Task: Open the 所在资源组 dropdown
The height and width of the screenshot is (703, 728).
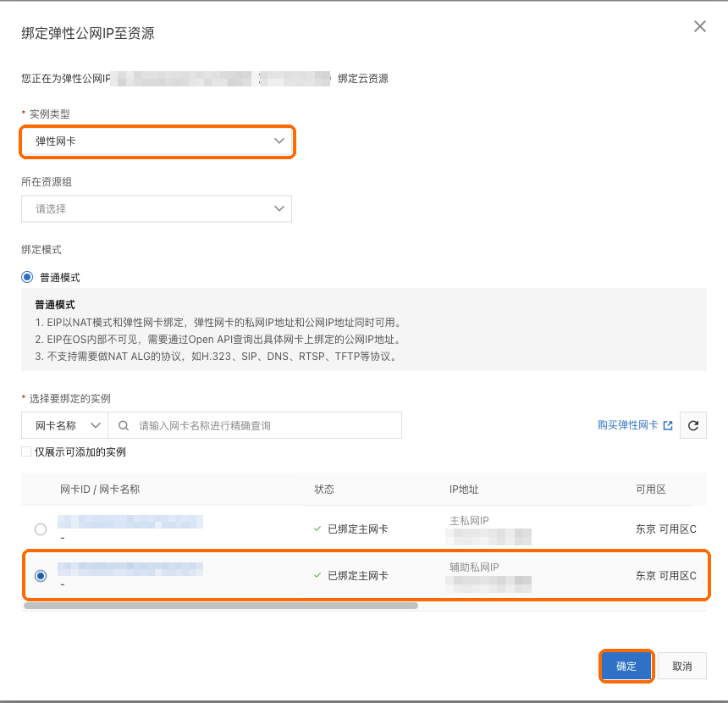Action: point(157,208)
